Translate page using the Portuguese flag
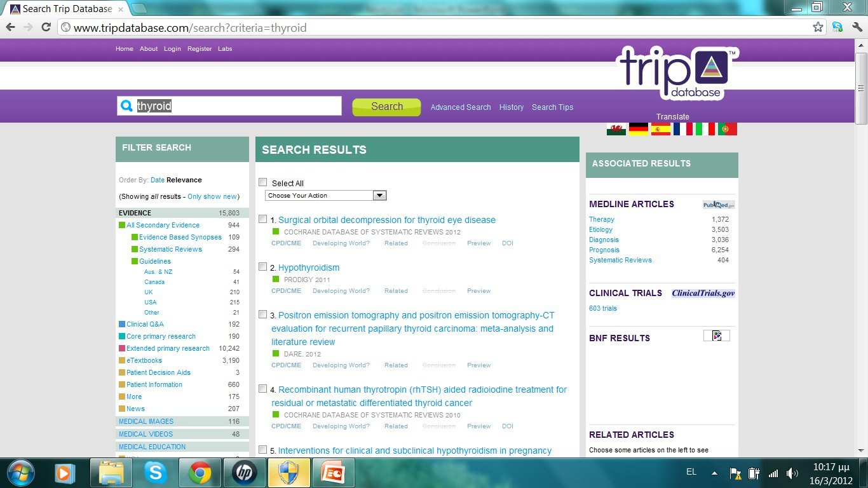 [728, 129]
